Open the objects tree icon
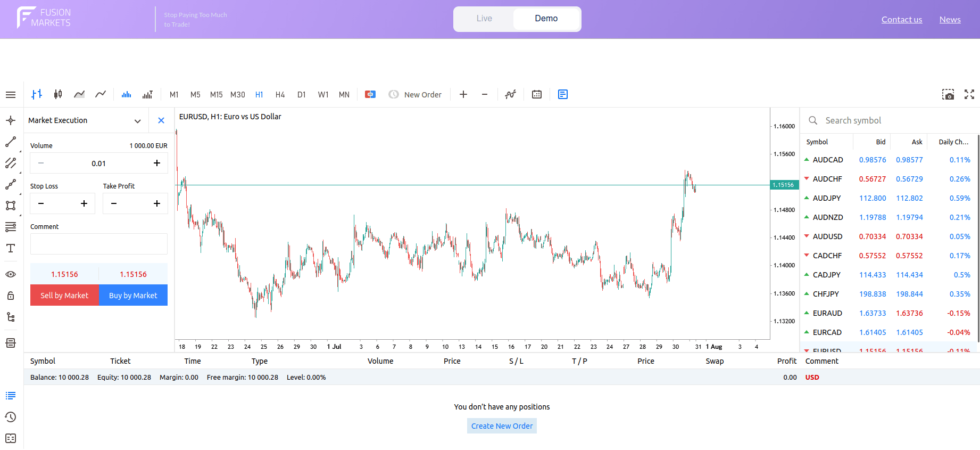This screenshot has height=450, width=980. click(x=11, y=317)
